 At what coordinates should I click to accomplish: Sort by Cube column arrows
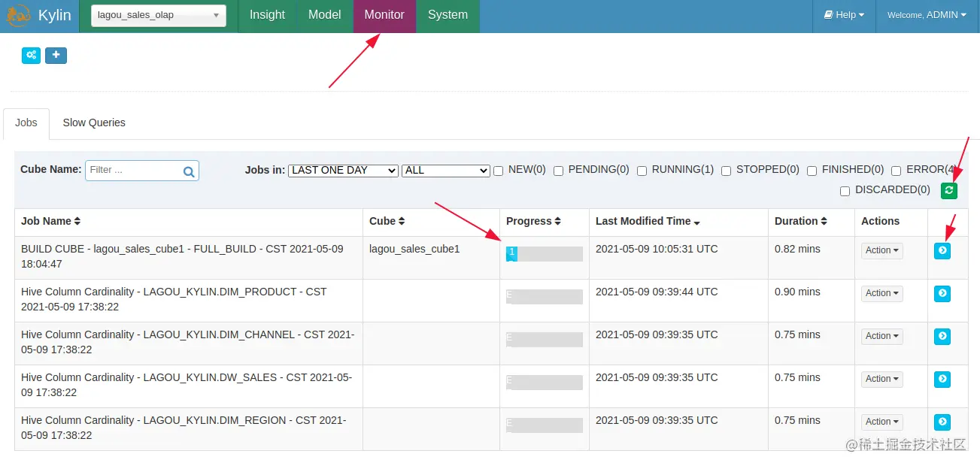[402, 222]
